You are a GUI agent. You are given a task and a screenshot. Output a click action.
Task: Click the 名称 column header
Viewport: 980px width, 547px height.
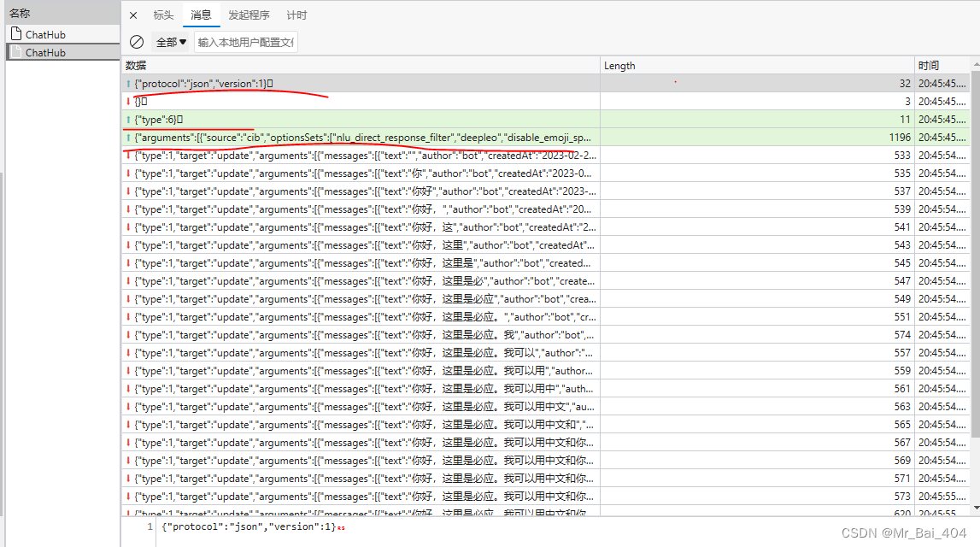pyautogui.click(x=62, y=13)
